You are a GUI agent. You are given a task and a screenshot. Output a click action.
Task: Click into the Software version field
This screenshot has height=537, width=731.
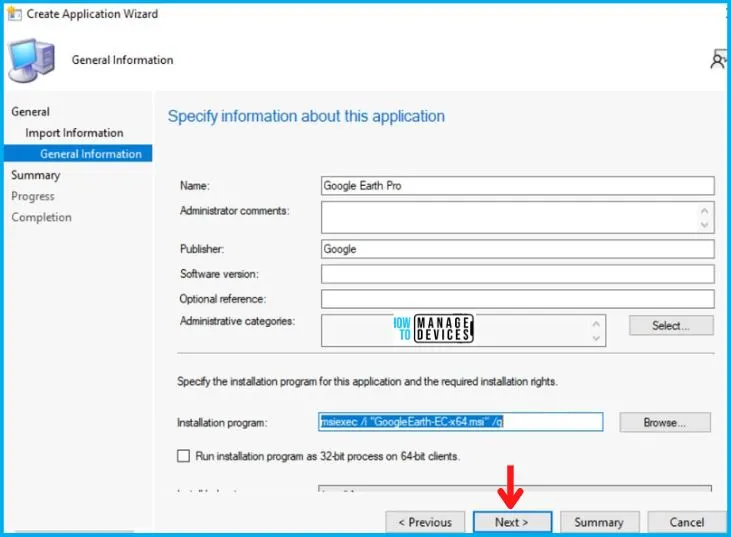pyautogui.click(x=517, y=274)
